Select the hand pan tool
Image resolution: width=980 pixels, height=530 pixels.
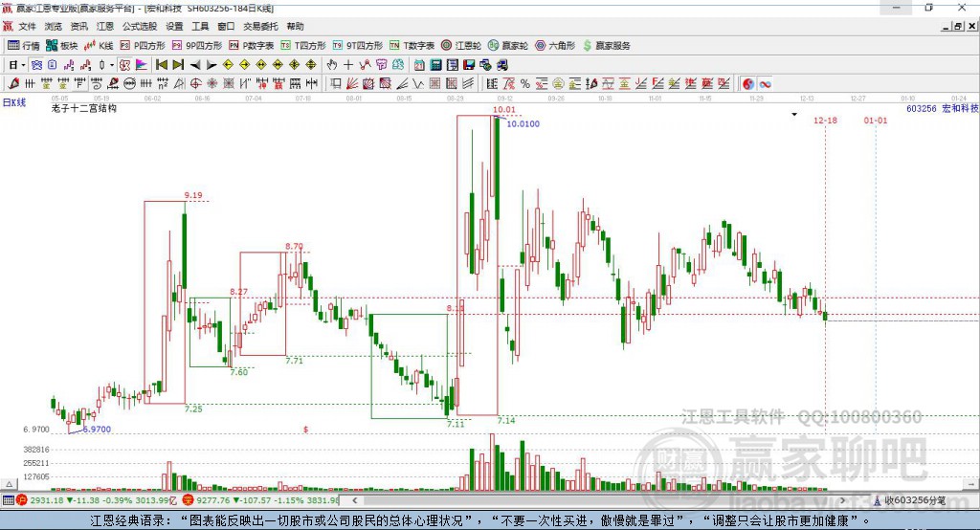click(332, 65)
